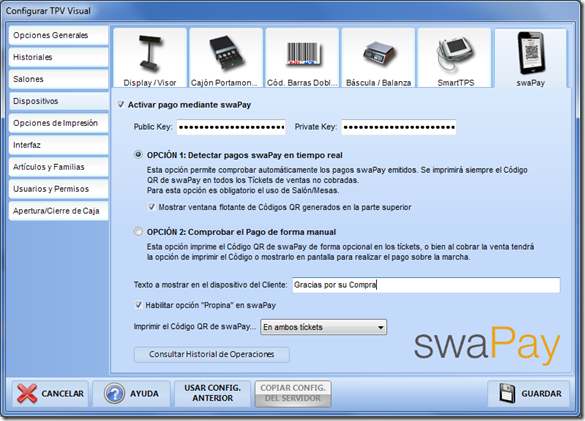Go to Apertura/Cierre de Caja section
Image resolution: width=585 pixels, height=421 pixels.
point(58,211)
